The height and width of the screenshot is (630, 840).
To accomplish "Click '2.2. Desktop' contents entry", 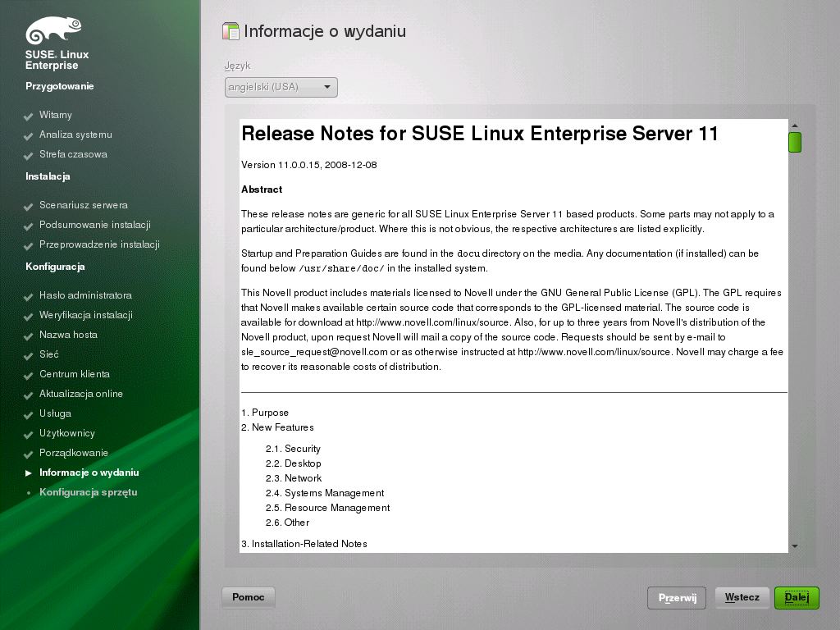I will (293, 463).
